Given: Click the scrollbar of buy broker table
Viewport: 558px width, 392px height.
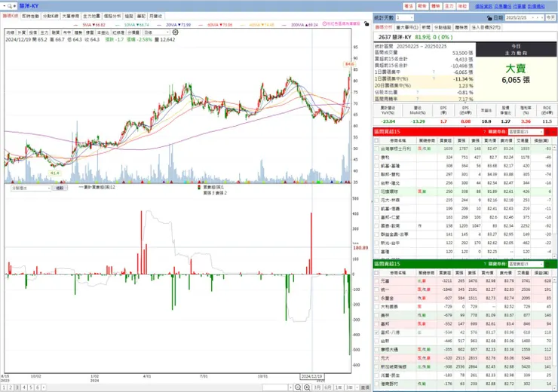Looking at the screenshot, I should [554, 201].
